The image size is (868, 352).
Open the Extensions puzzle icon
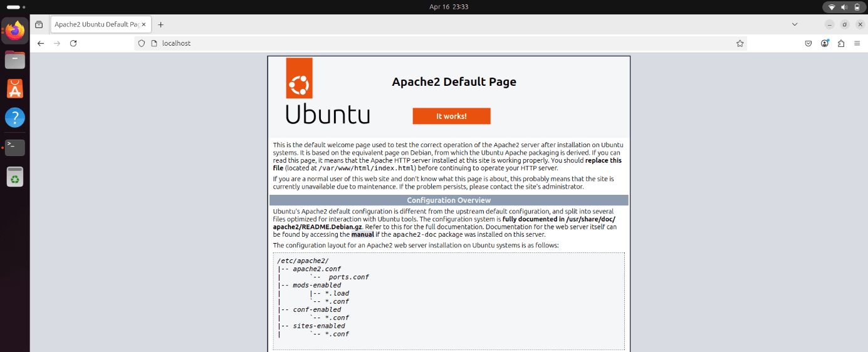(x=841, y=43)
